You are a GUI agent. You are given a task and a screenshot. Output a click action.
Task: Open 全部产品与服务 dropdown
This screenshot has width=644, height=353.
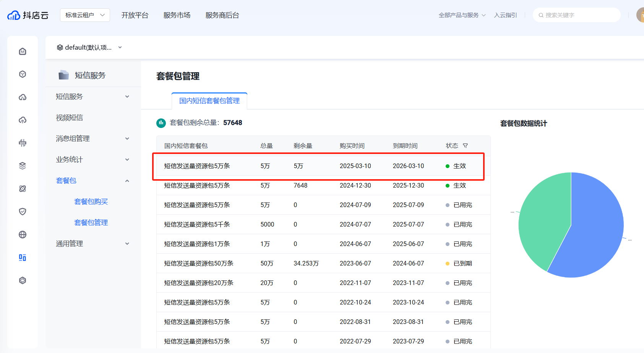point(462,15)
